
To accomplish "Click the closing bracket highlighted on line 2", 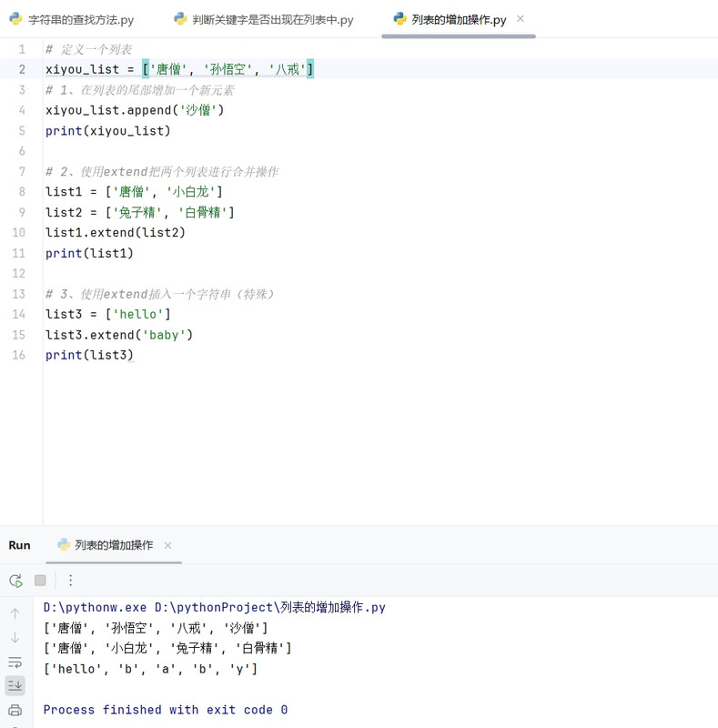I will click(310, 69).
